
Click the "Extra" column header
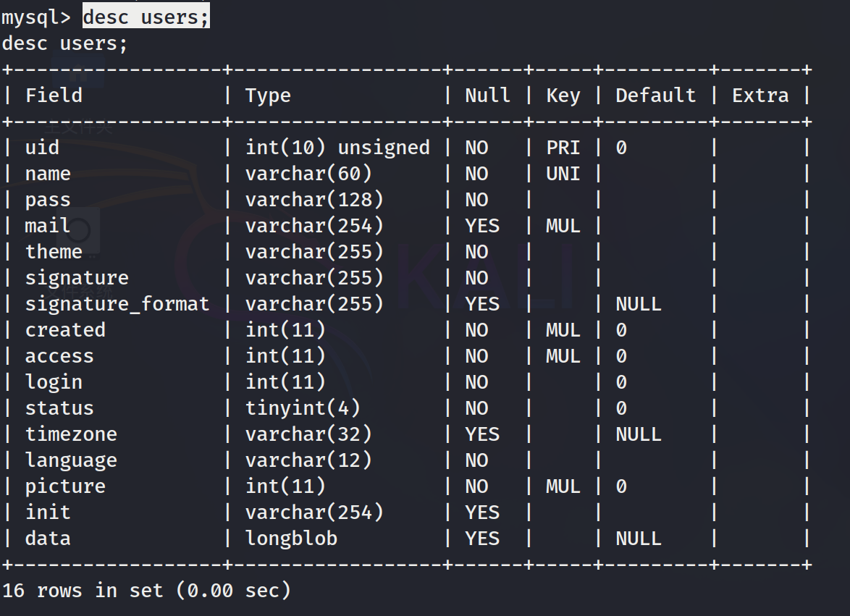click(x=760, y=96)
